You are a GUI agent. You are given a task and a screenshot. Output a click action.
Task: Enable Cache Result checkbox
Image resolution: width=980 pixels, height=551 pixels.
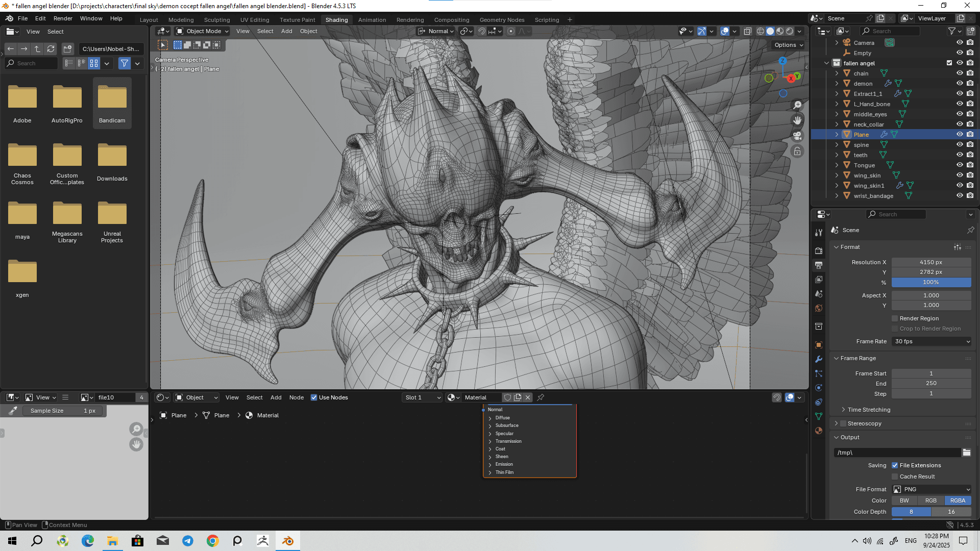pyautogui.click(x=895, y=477)
